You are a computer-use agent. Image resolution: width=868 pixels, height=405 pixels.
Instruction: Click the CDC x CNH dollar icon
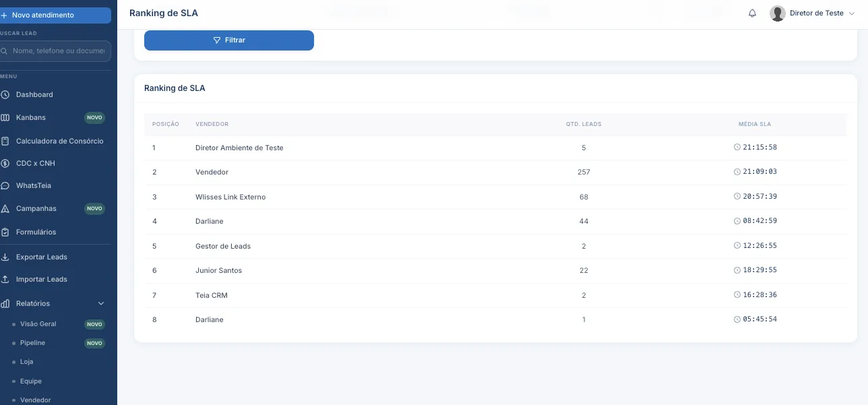click(5, 164)
